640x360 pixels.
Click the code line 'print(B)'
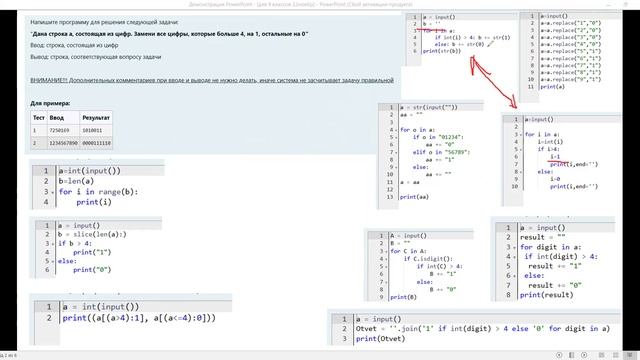click(403, 297)
